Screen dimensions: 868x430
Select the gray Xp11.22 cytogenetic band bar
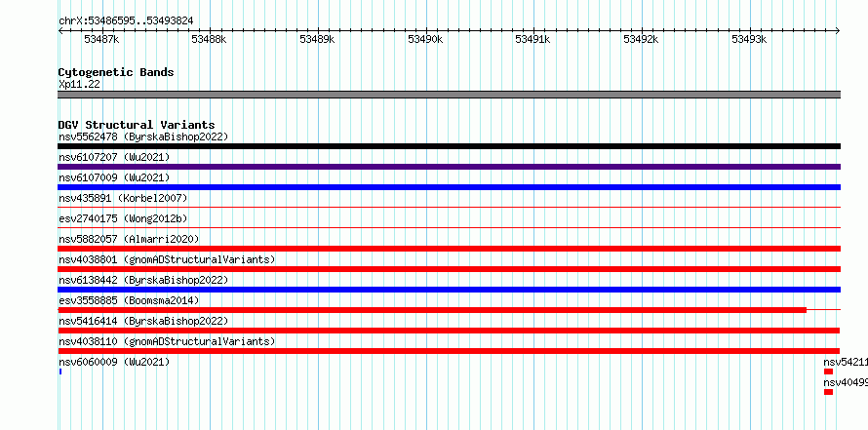[x=449, y=95]
